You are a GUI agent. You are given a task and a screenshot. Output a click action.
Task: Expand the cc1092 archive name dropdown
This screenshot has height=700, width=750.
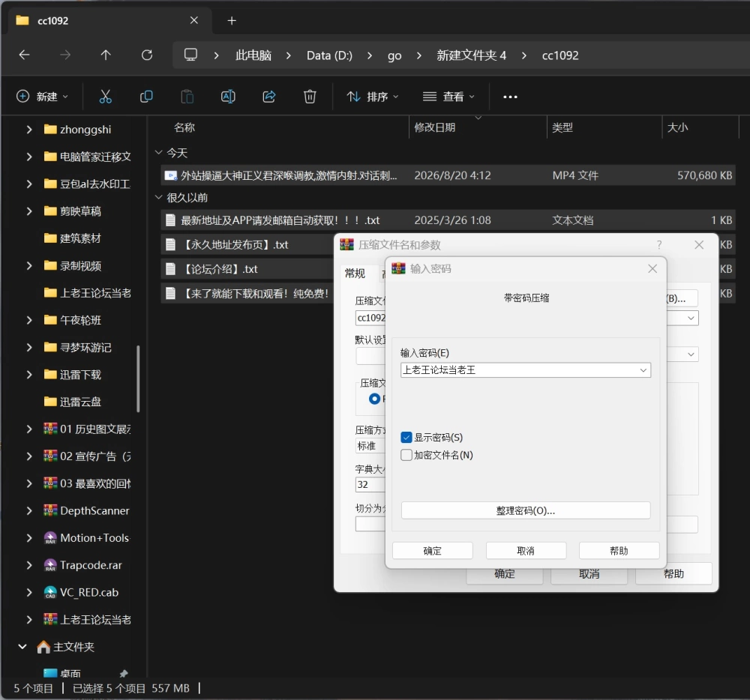click(691, 319)
